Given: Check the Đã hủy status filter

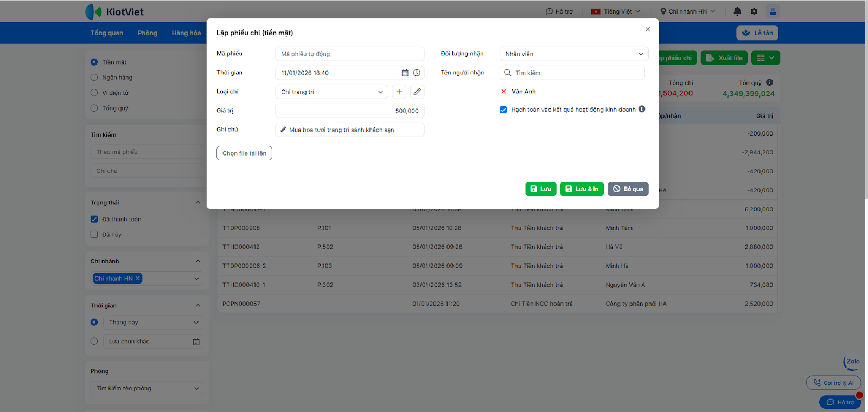Looking at the screenshot, I should click(94, 235).
